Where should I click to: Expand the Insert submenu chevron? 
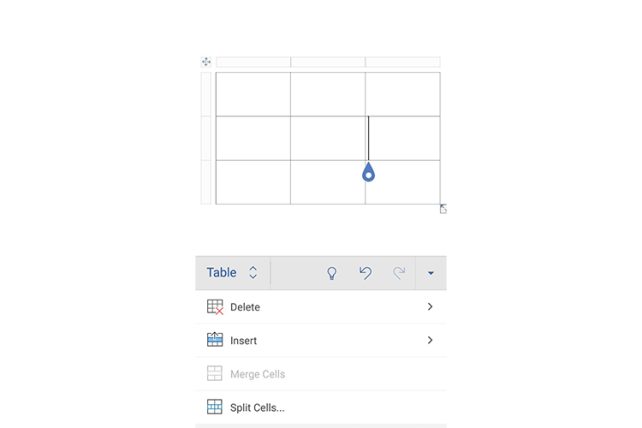[430, 340]
